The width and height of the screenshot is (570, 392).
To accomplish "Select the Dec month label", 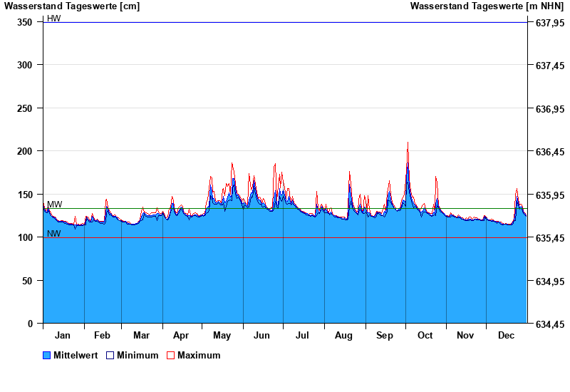I will tap(506, 336).
